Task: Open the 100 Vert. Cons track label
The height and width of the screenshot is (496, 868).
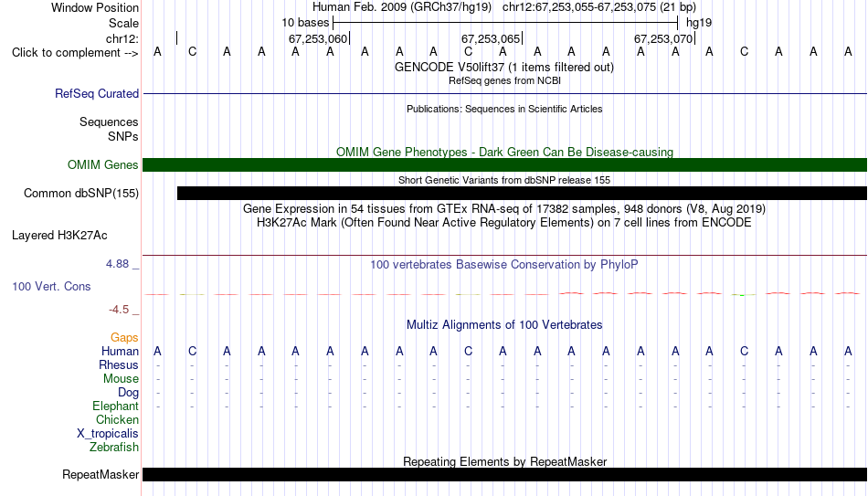Action: (51, 286)
